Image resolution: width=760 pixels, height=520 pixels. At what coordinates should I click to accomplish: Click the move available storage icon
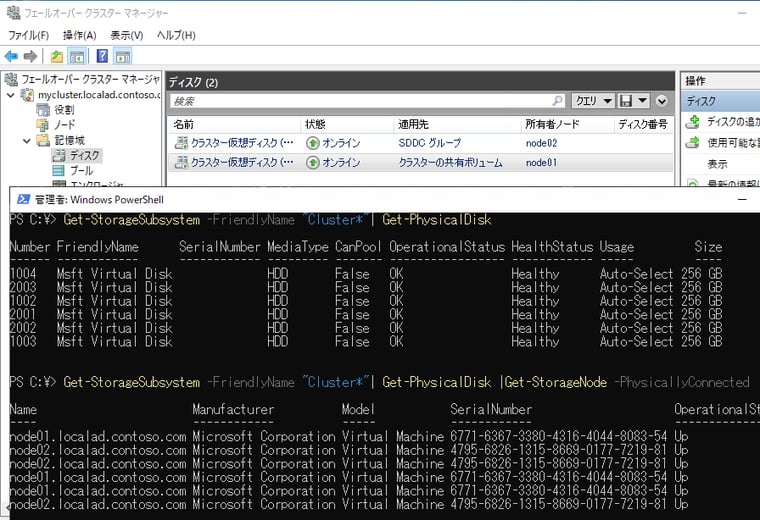(693, 142)
